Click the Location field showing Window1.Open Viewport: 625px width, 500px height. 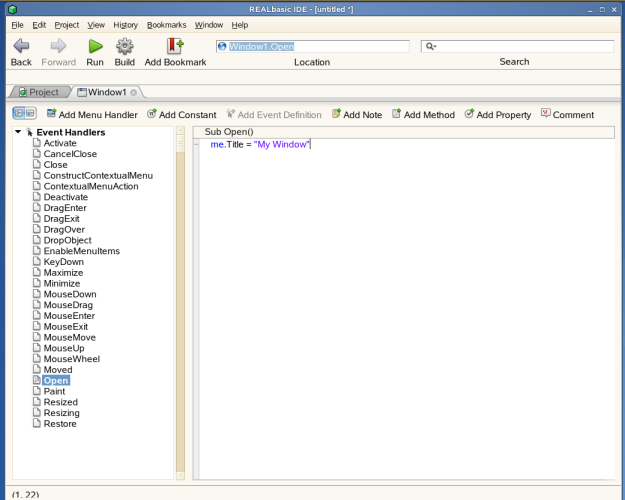tap(312, 47)
